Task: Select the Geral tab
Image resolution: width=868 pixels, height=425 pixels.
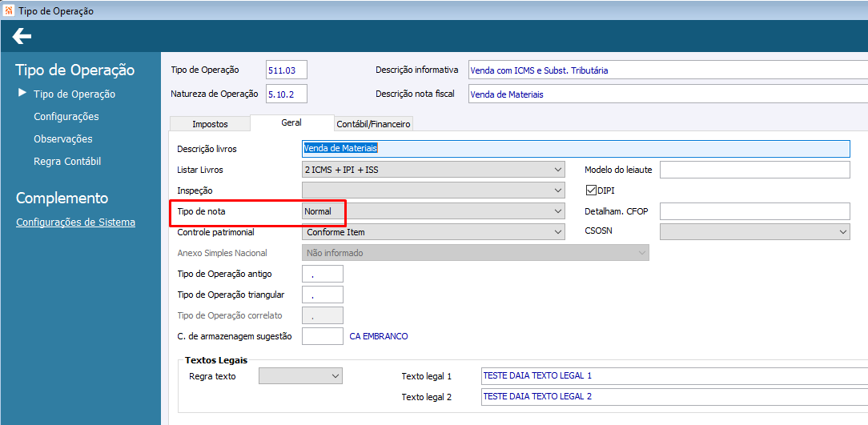Action: coord(291,122)
